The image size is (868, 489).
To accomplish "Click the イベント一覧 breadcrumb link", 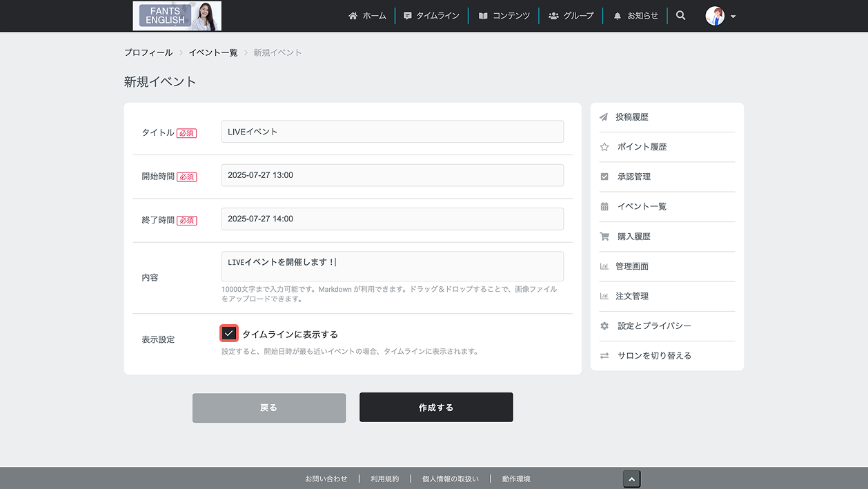I will [213, 52].
